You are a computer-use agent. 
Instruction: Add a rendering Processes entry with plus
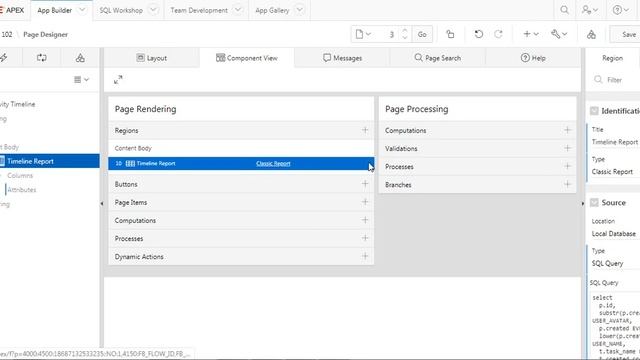coord(365,238)
